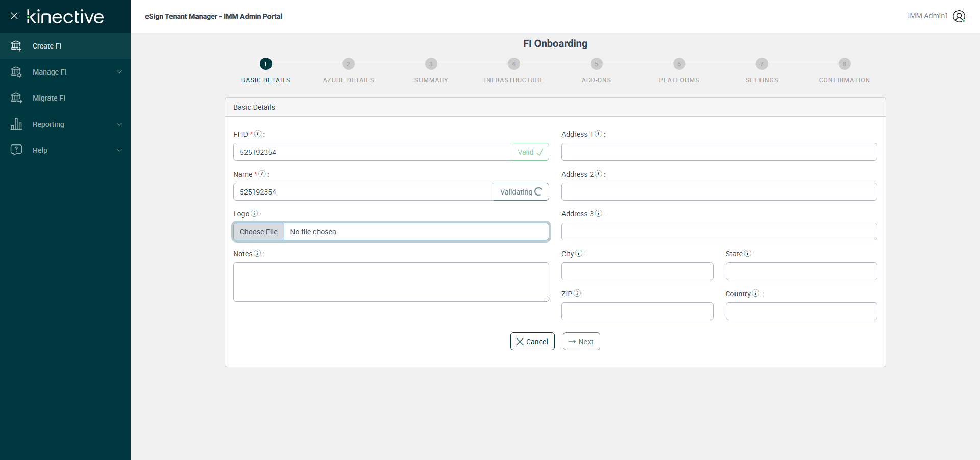Screen dimensions: 980x460
Task: Show info tooltip for State
Action: [x=748, y=253]
